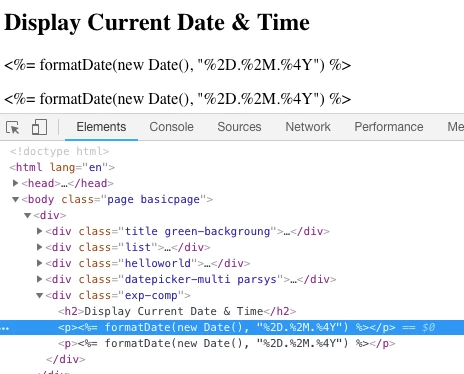The image size is (464, 374).
Task: Select the h2 Display Current Date node
Action: pos(177,311)
